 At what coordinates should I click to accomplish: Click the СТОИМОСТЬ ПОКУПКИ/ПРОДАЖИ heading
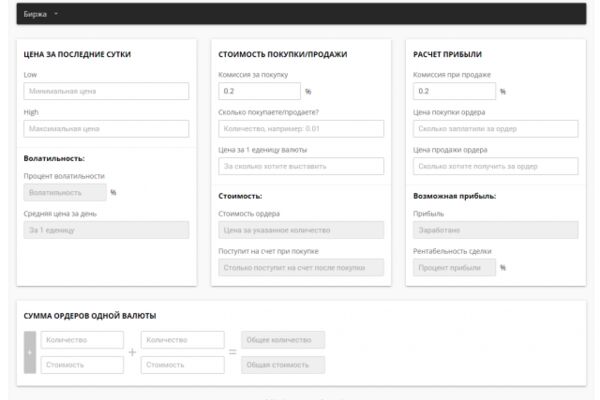[283, 54]
